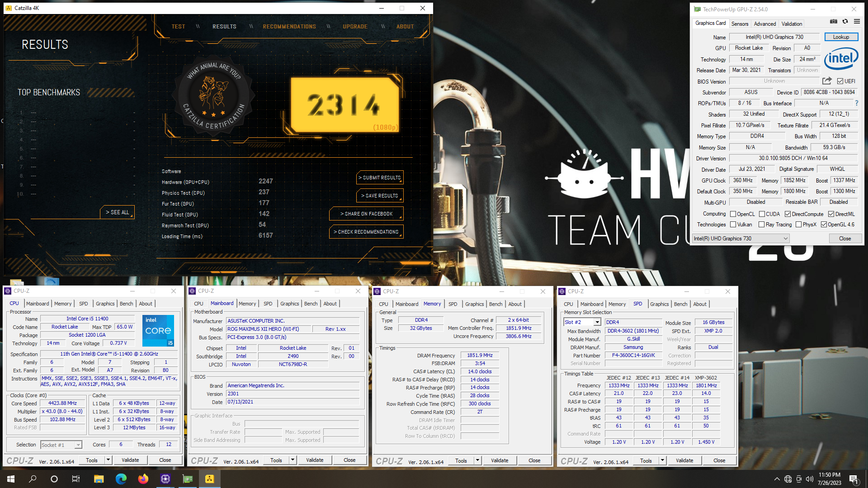868x488 pixels.
Task: Toggle PhysX checkbox
Action: click(x=798, y=225)
